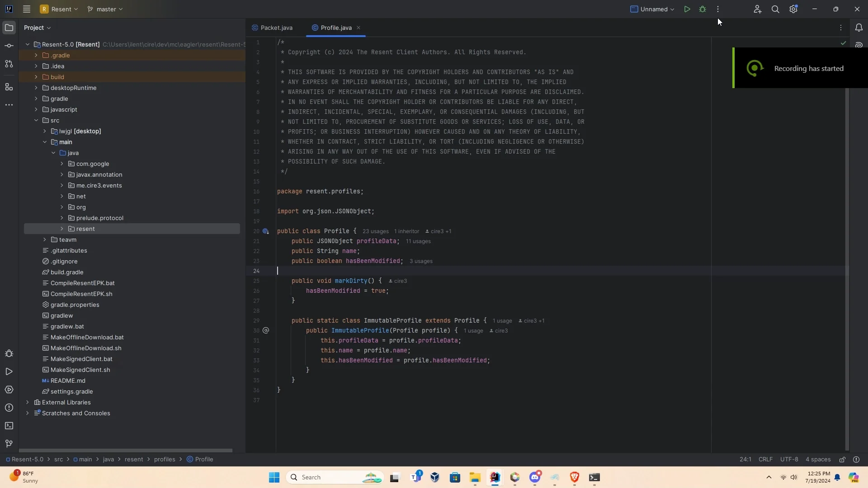The height and width of the screenshot is (488, 868).
Task: Click the horizontal scrollbar in Project panel
Action: pyautogui.click(x=126, y=450)
